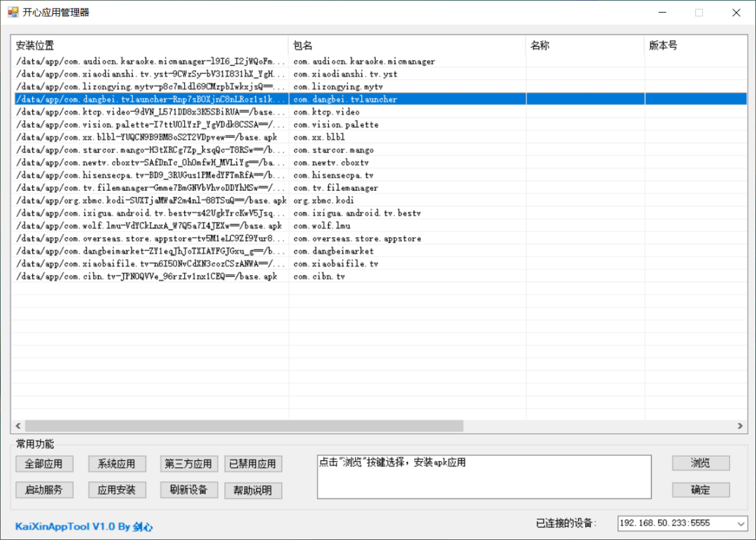Viewport: 756px width, 540px height.
Task: Select the com.xx.blbl package row
Action: pyautogui.click(x=379, y=137)
